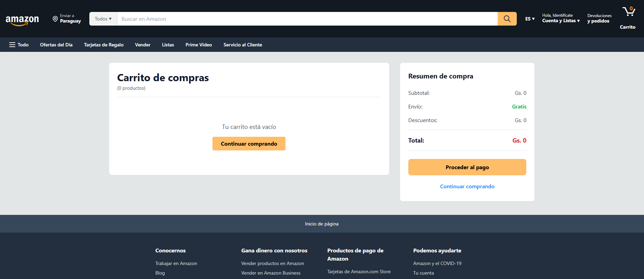Select Vender in the navigation bar
The height and width of the screenshot is (279, 644).
tap(143, 45)
